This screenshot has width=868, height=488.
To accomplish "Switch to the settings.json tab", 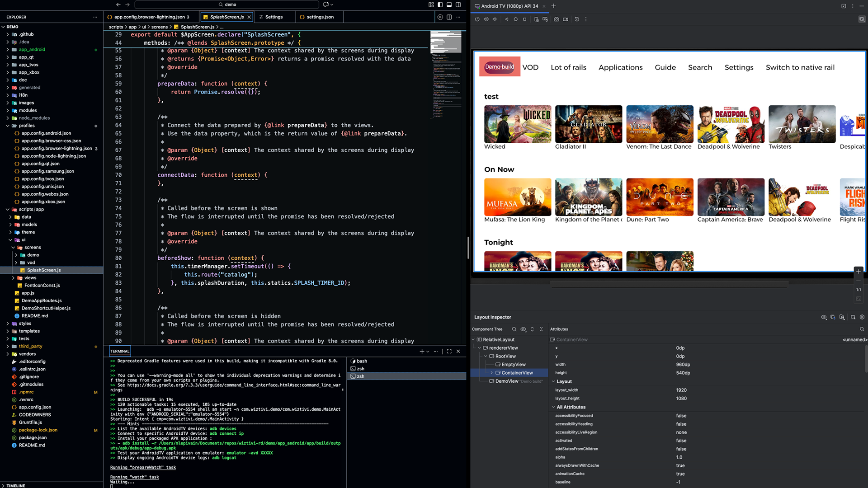I will tap(320, 17).
